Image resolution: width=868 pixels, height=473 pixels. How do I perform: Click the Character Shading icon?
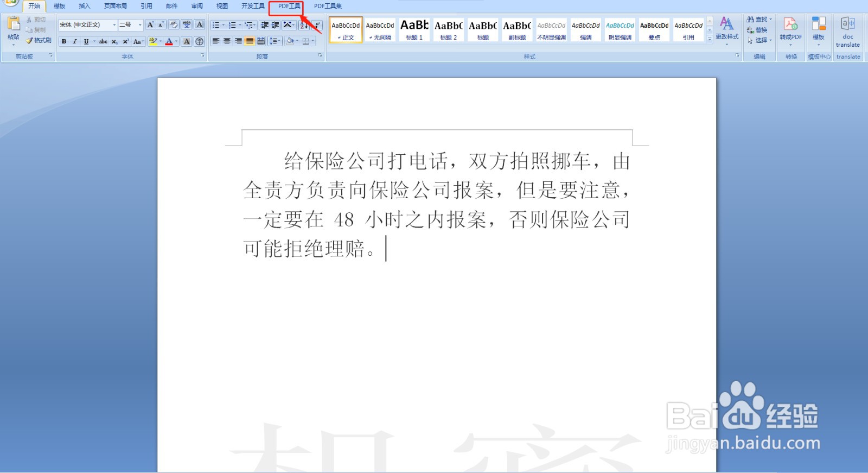[187, 41]
